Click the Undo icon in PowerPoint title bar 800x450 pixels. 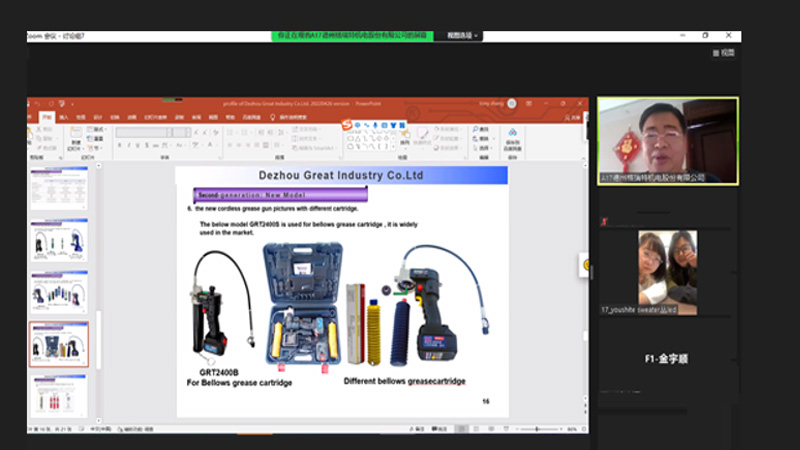[38, 104]
